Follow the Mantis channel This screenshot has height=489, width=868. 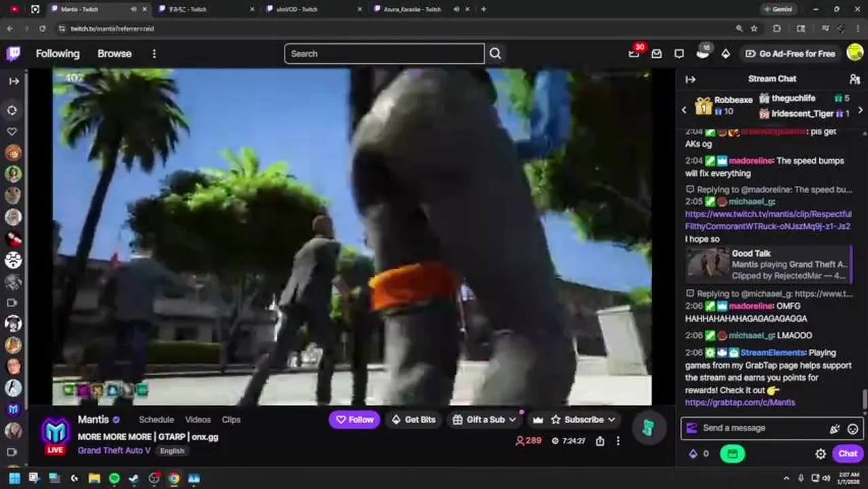tap(355, 420)
